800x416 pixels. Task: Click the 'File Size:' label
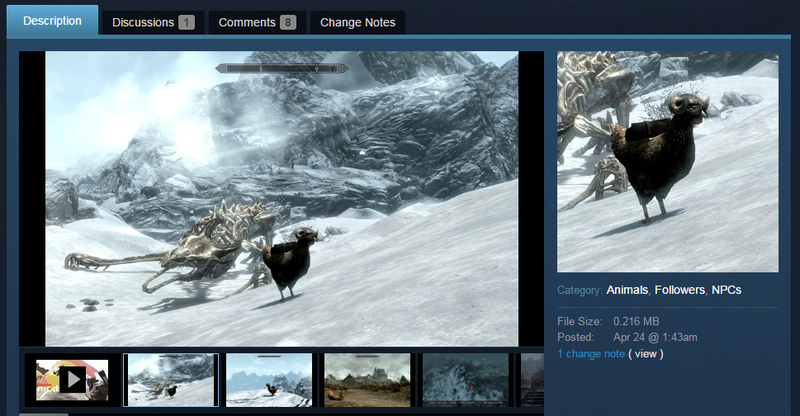(580, 322)
